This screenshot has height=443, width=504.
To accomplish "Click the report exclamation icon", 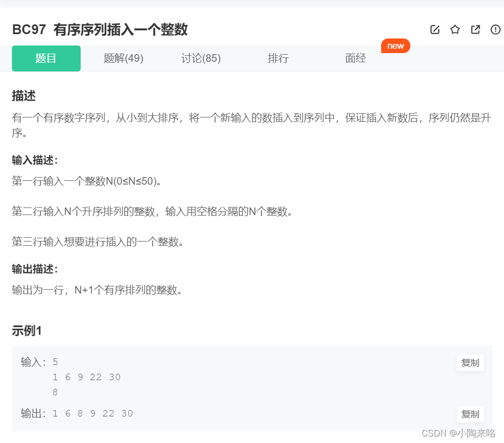I will 495,30.
